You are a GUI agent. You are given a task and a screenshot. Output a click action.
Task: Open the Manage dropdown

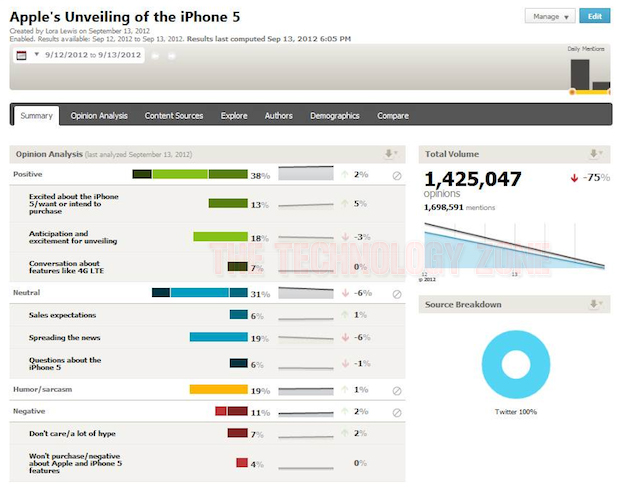(x=550, y=16)
